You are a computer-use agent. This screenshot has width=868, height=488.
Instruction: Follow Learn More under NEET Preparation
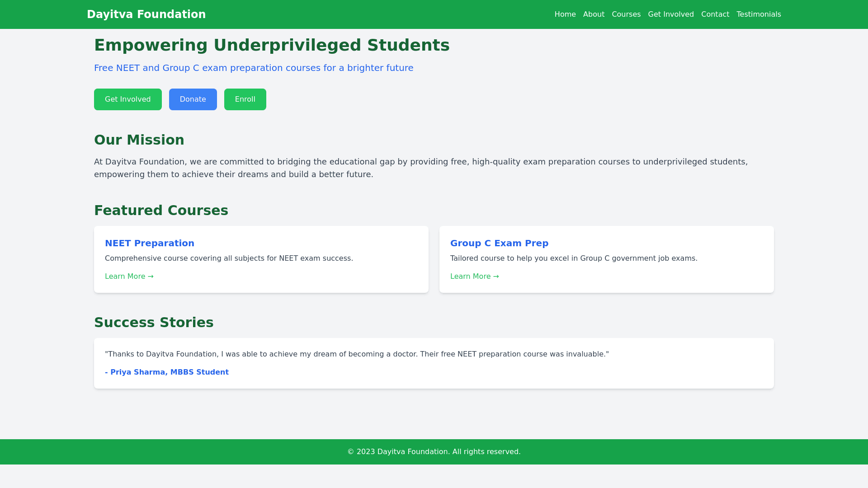[x=129, y=277]
